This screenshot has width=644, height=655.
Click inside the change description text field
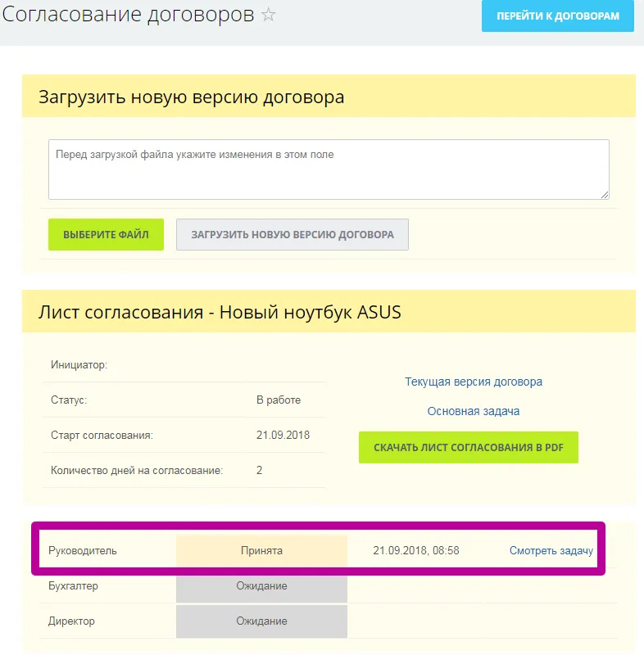[328, 168]
